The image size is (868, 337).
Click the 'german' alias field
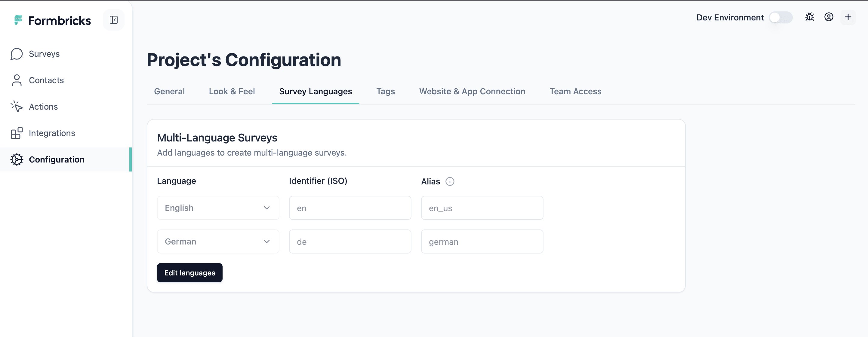tap(482, 241)
